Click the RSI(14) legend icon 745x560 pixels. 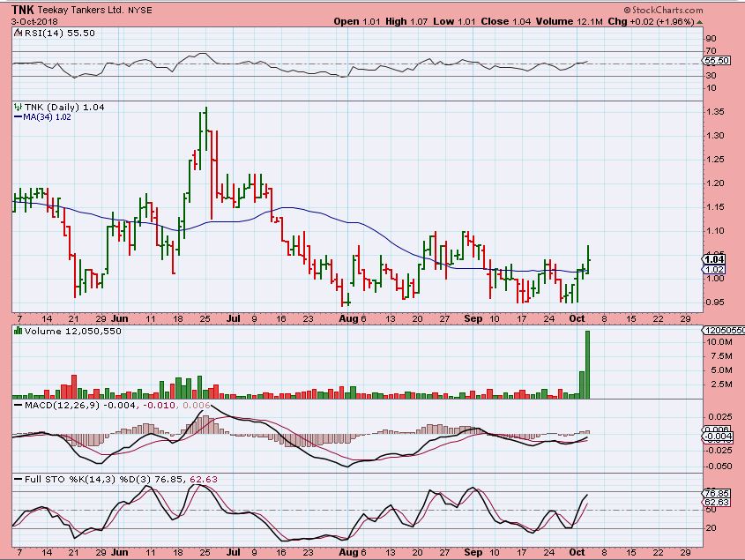[16, 32]
